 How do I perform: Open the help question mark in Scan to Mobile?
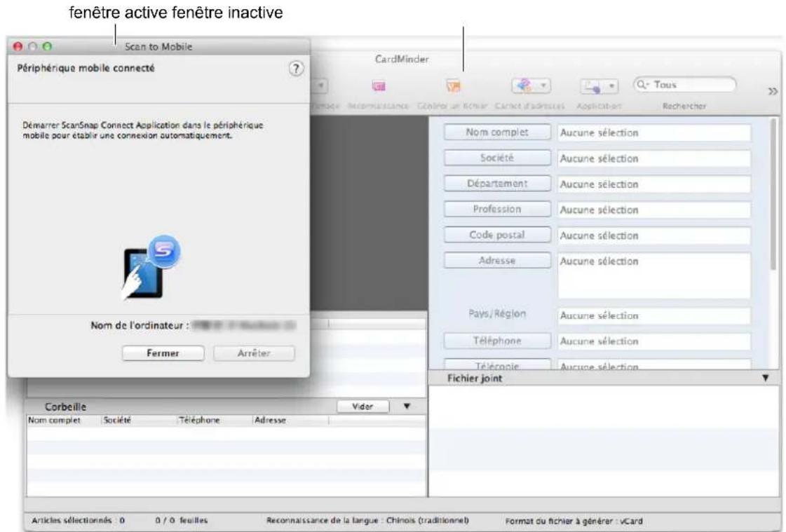pos(296,69)
